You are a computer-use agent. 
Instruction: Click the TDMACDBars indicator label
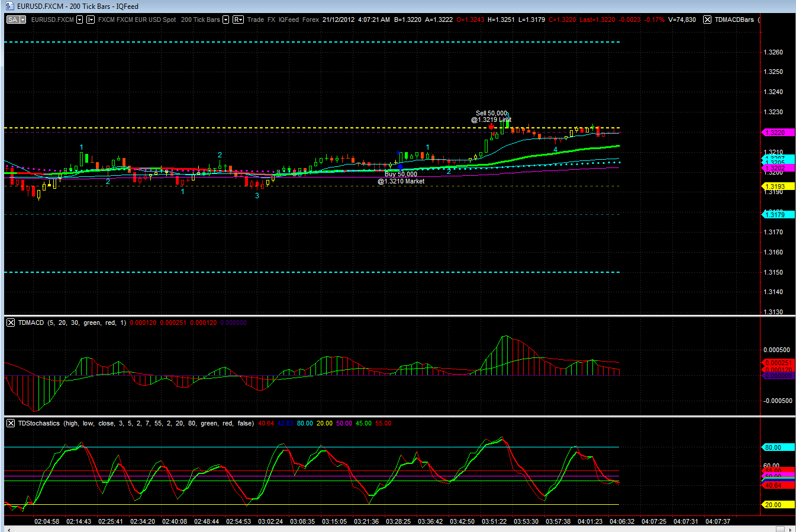pos(734,20)
